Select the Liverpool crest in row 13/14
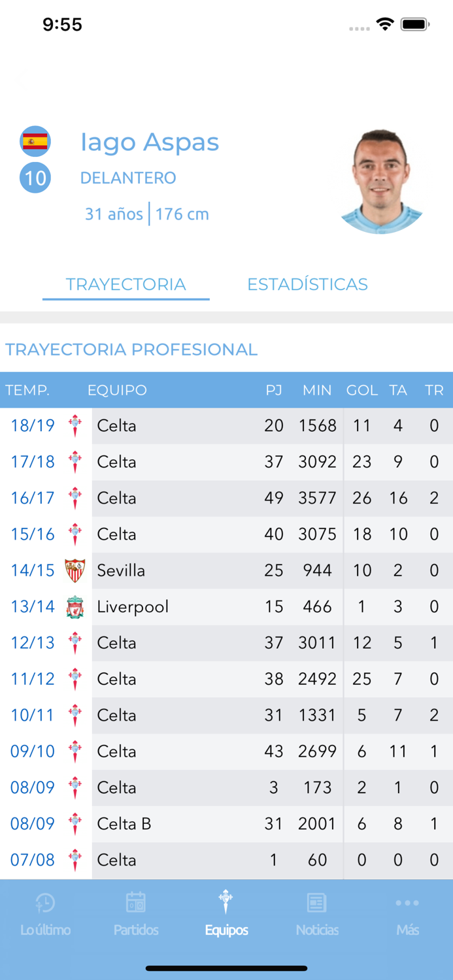 tap(75, 606)
